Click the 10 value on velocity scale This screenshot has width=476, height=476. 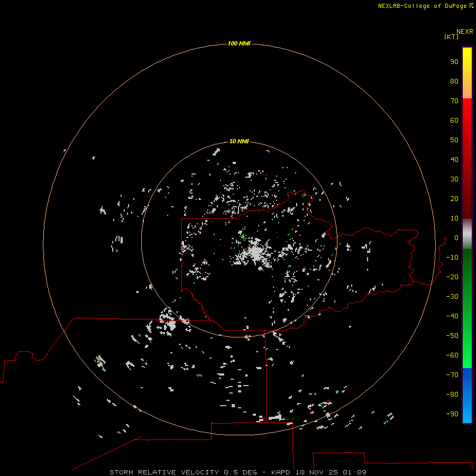(x=454, y=218)
